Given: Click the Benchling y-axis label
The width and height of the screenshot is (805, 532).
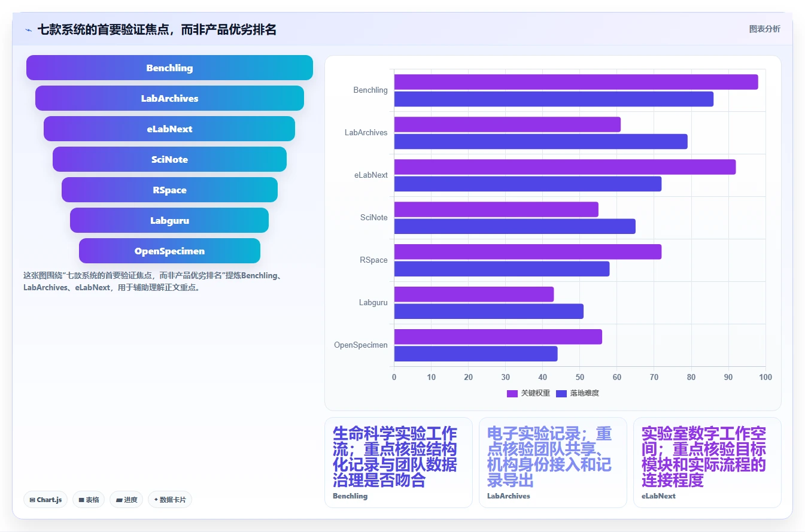Looking at the screenshot, I should pyautogui.click(x=370, y=90).
